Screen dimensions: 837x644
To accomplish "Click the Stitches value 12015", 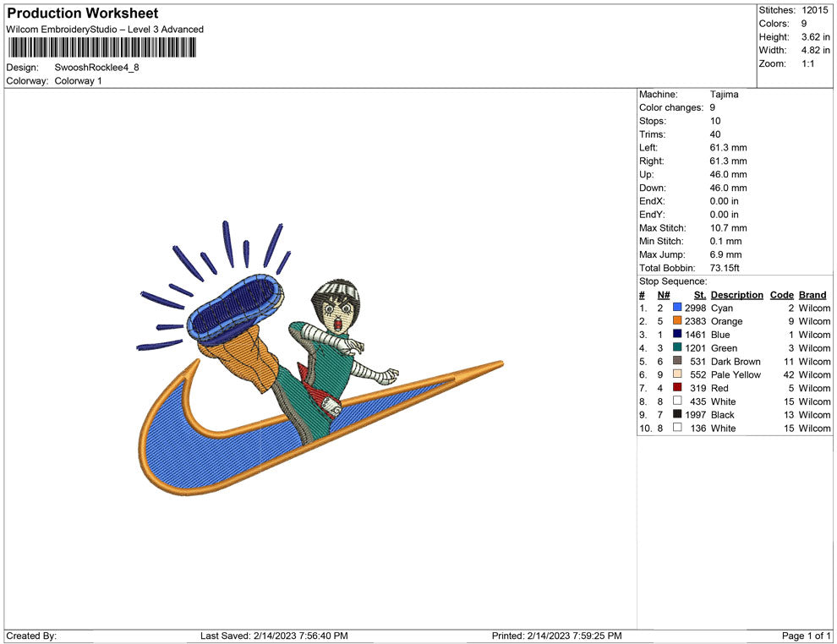I will point(814,10).
